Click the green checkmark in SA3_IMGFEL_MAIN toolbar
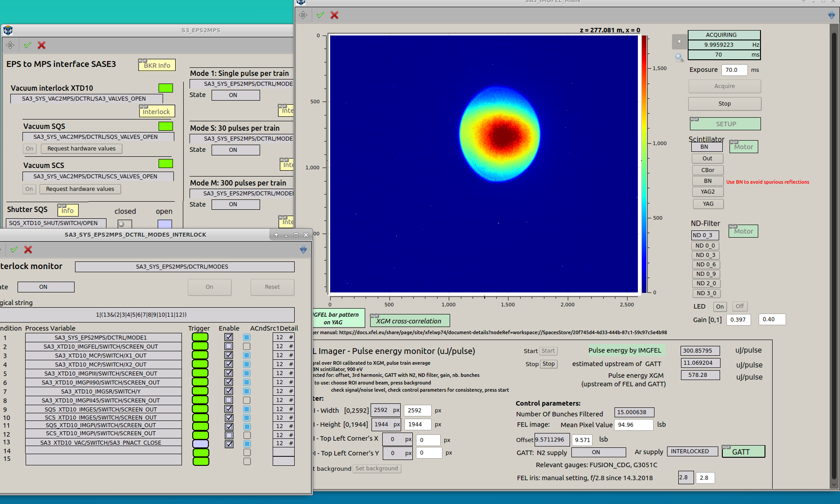The image size is (840, 504). point(320,15)
